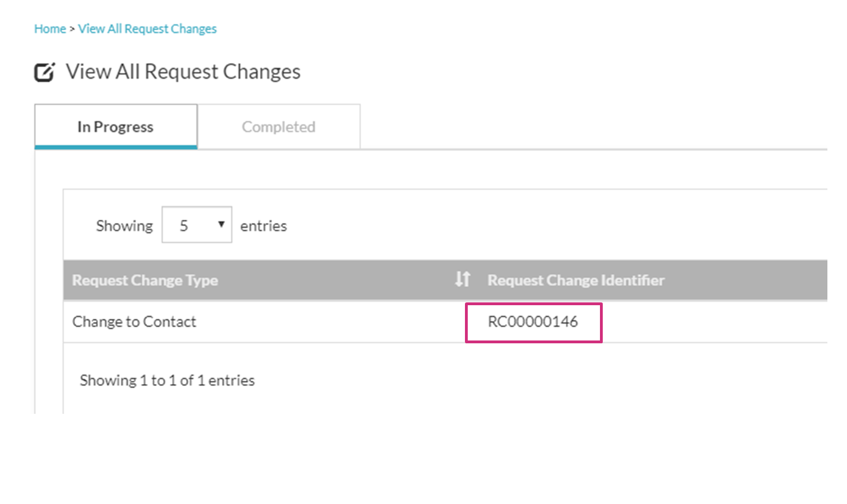Switch to the Completed tab
847x504 pixels.
pyautogui.click(x=278, y=127)
